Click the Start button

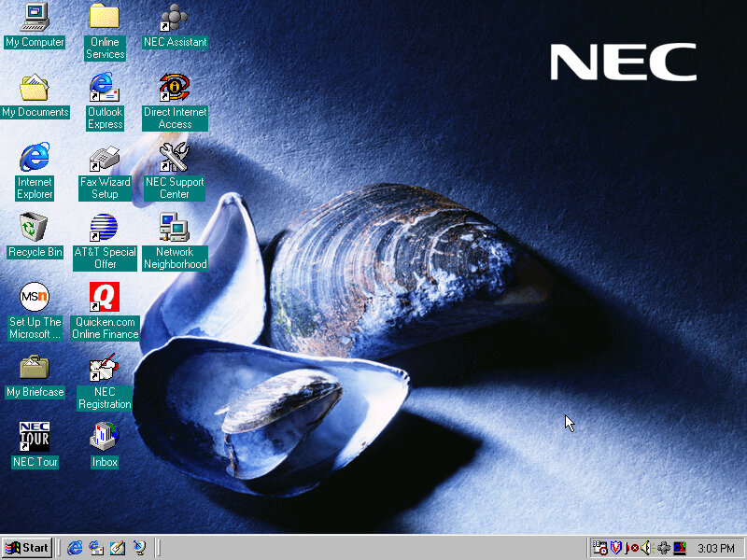(27, 548)
